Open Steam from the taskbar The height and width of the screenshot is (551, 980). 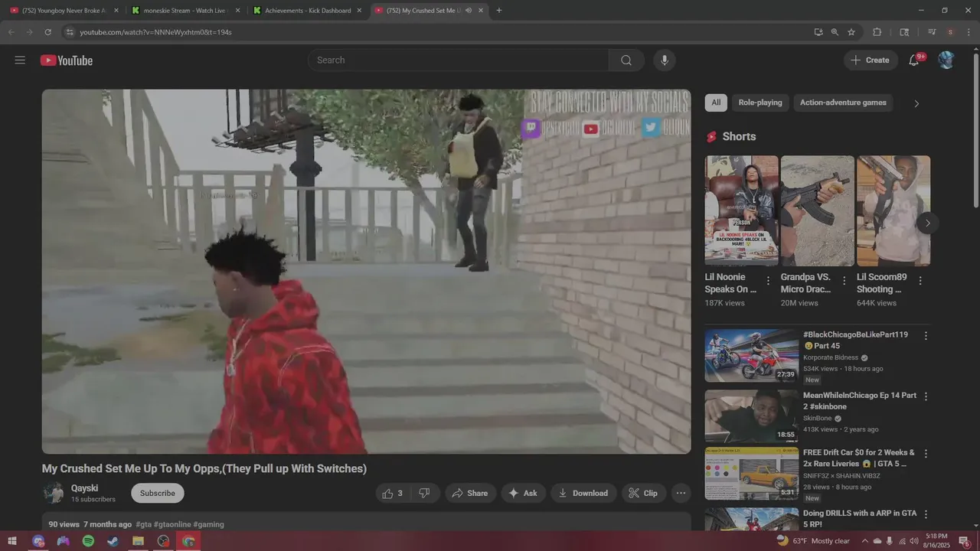click(x=113, y=541)
